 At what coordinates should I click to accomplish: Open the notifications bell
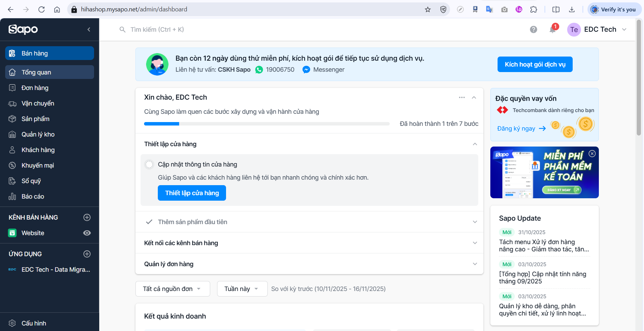[553, 29]
